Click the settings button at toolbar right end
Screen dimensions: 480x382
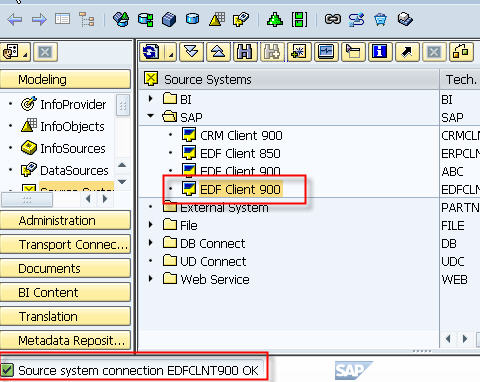[x=461, y=52]
